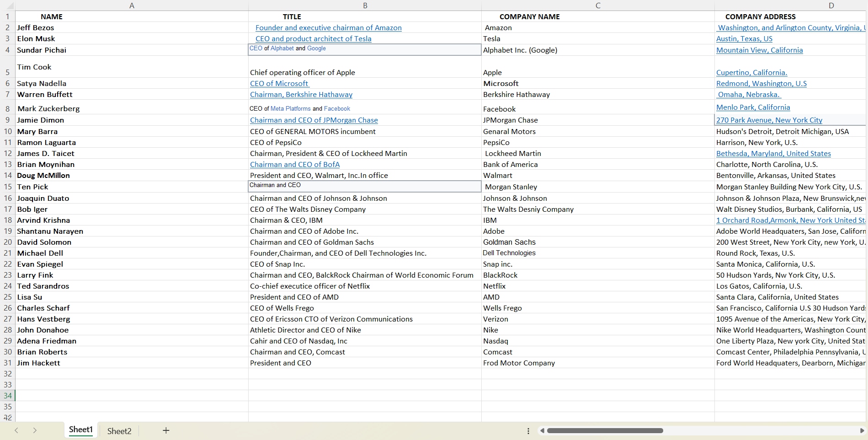Follow the 'Chairman and CEO of BofA' link
Screen dimensions: 868x440
pos(295,165)
